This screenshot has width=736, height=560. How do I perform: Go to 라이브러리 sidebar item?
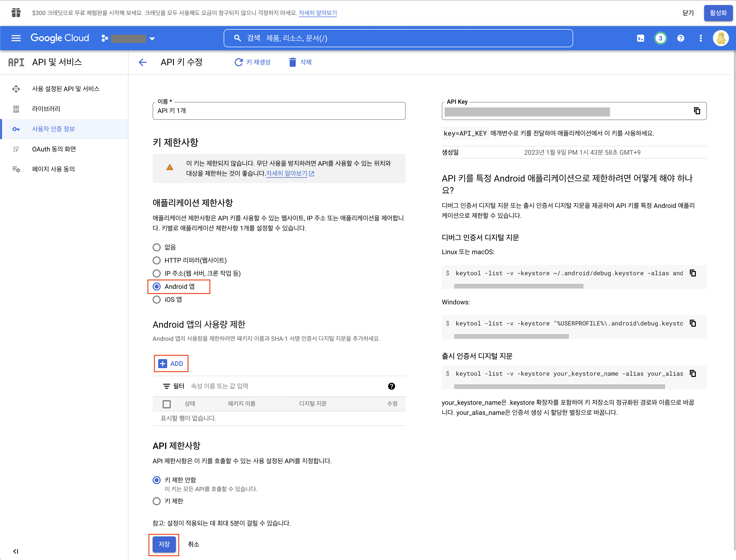pyautogui.click(x=46, y=109)
